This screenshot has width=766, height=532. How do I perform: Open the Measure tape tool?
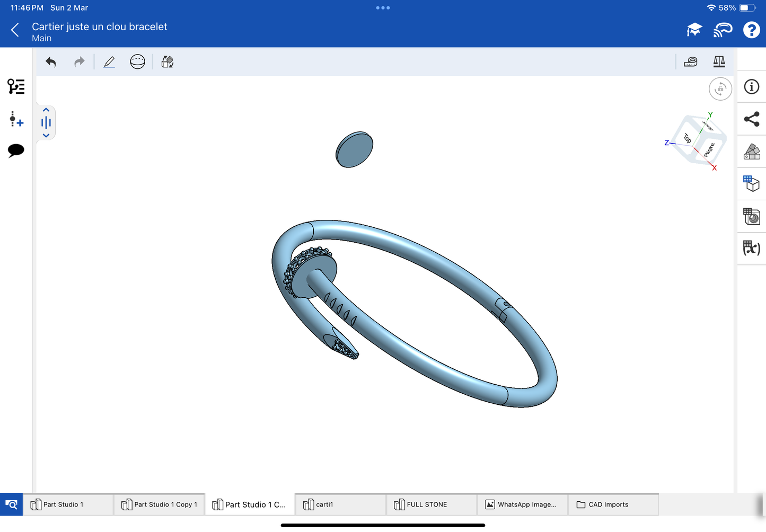click(690, 62)
